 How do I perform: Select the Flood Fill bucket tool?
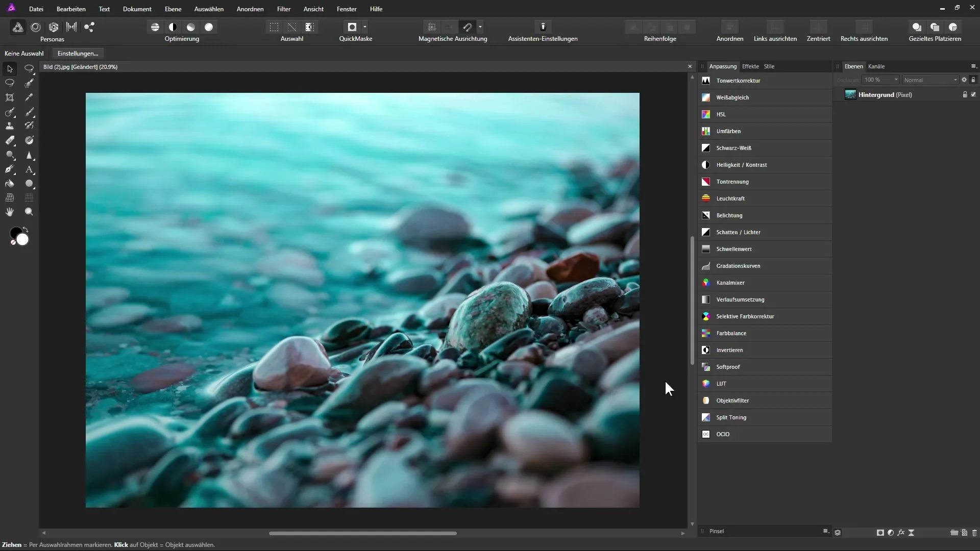point(10,183)
